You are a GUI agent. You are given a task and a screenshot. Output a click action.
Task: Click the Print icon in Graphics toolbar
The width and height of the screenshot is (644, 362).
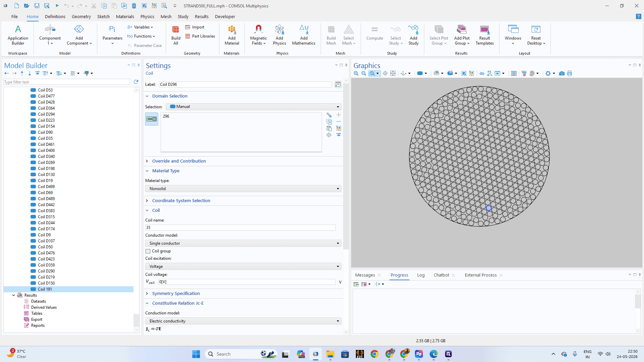point(570,73)
